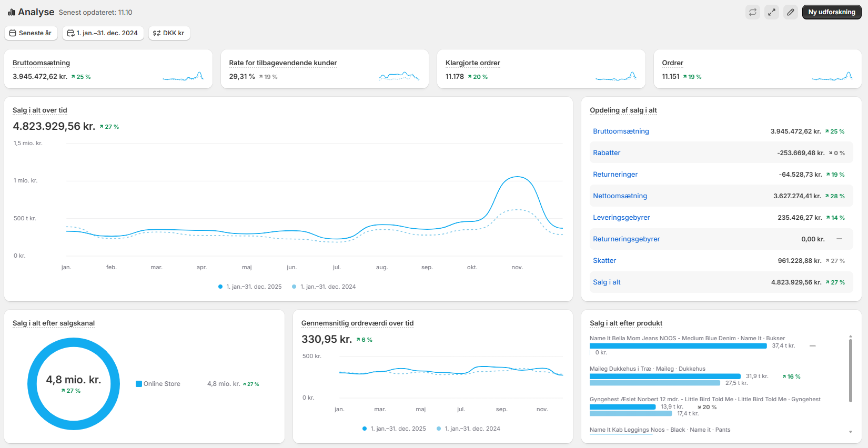The width and height of the screenshot is (868, 448).
Task: Click the product list vertical scrollbar
Action: pyautogui.click(x=850, y=371)
